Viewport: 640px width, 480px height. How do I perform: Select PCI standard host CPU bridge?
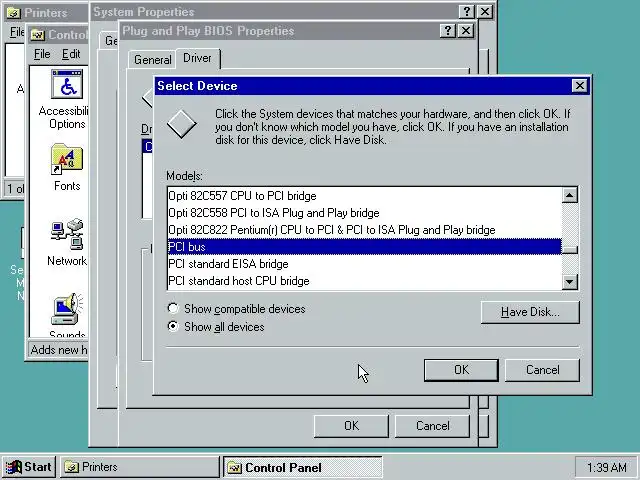364,281
